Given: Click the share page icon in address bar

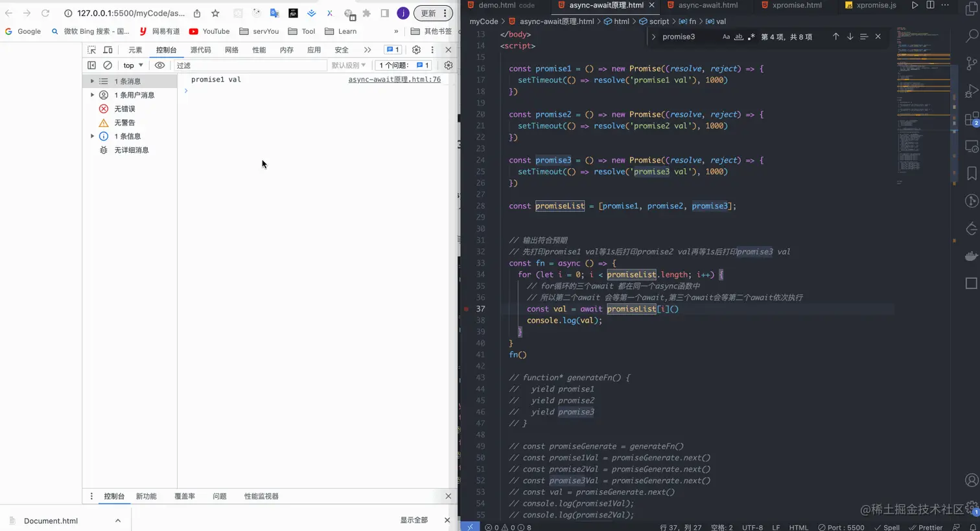Looking at the screenshot, I should [197, 13].
